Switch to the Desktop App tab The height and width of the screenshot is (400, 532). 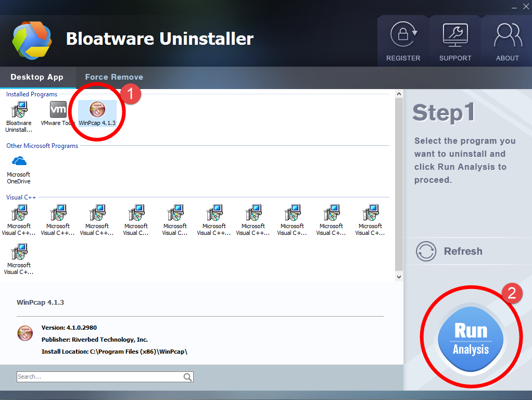coord(37,77)
